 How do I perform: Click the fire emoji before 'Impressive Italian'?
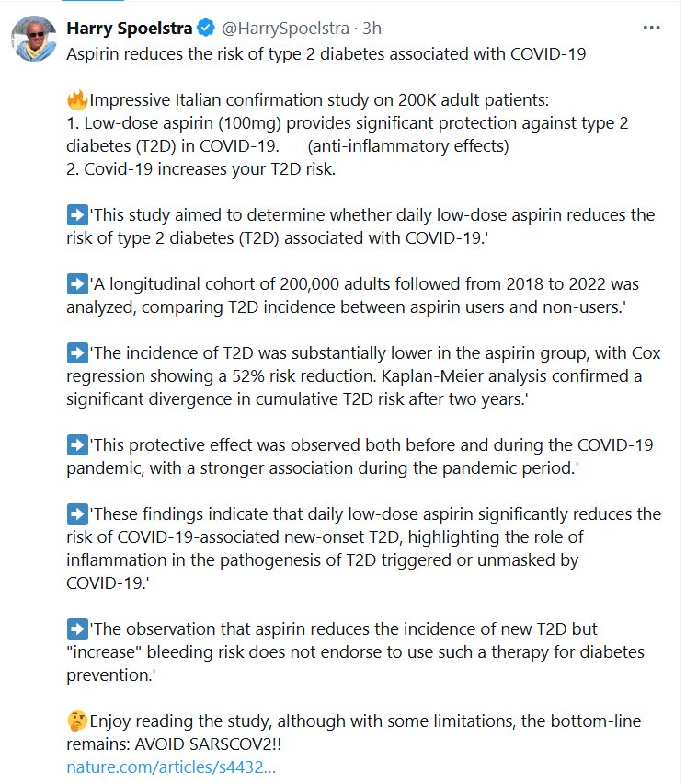76,100
